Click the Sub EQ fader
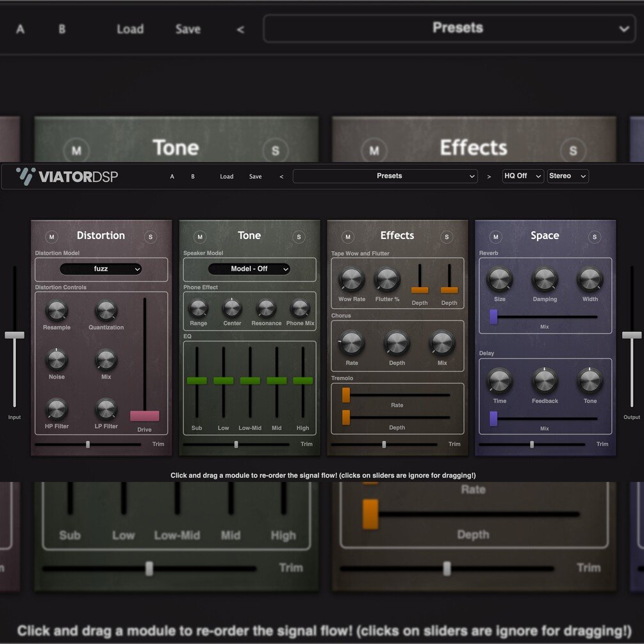Screen dimensions: 644x644 click(x=197, y=381)
